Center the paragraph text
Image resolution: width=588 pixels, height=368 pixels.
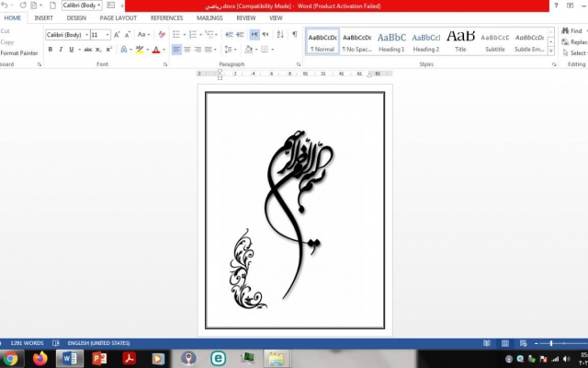187,50
